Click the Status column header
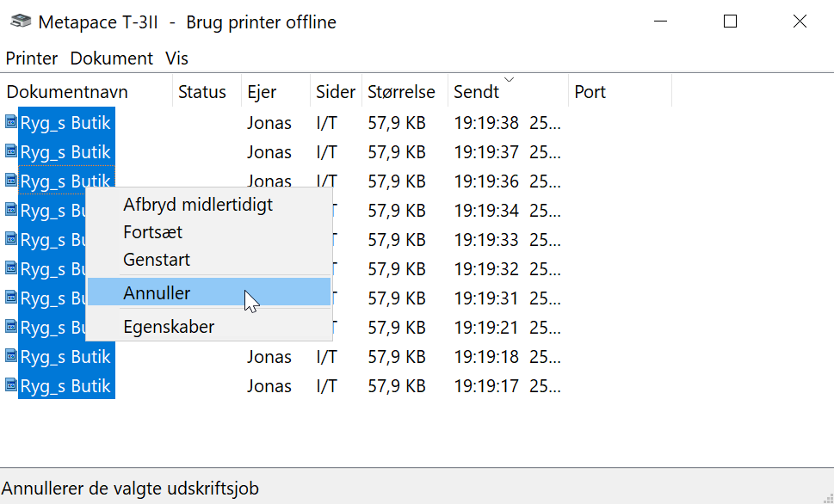The image size is (834, 504). [202, 92]
